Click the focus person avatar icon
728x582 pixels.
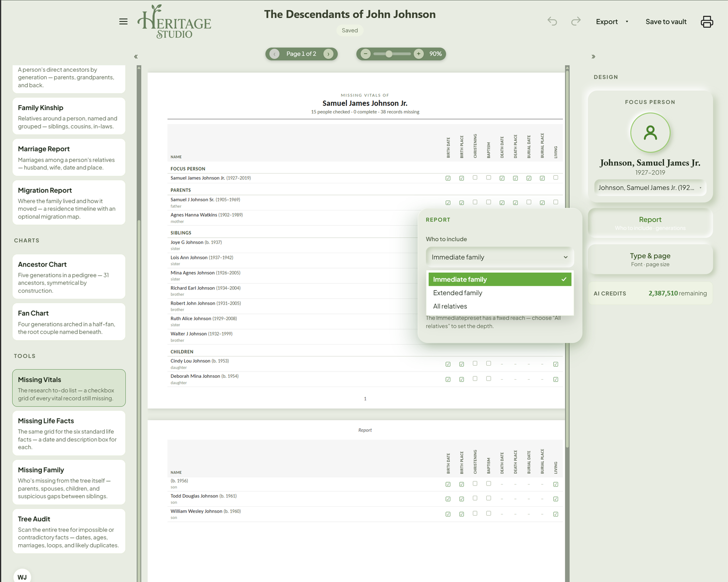coord(650,133)
